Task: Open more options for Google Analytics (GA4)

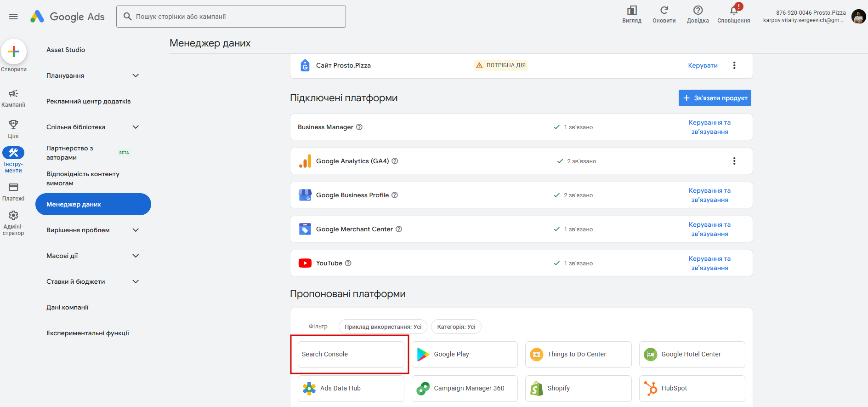Action: pyautogui.click(x=734, y=161)
